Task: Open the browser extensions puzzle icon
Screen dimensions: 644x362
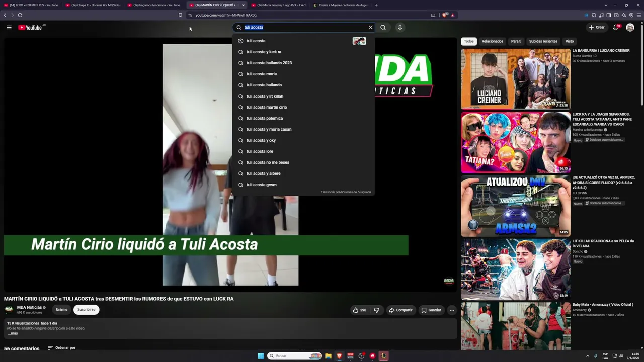Action: tap(594, 15)
